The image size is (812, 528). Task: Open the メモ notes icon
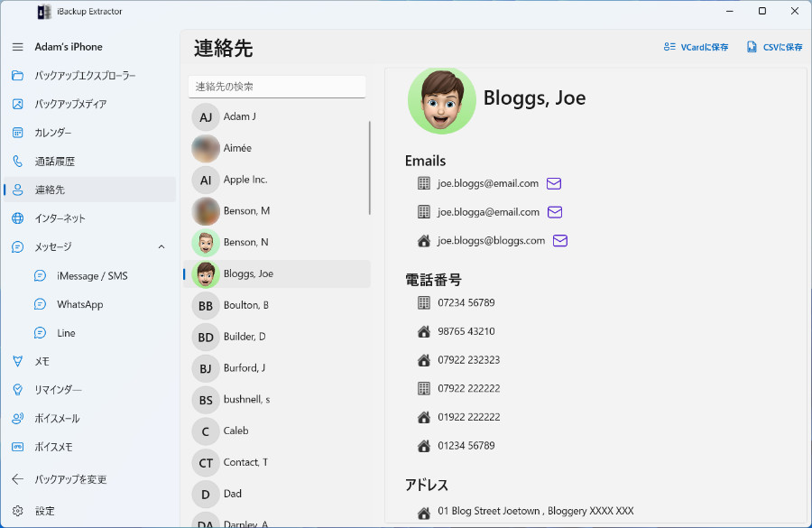click(x=18, y=361)
